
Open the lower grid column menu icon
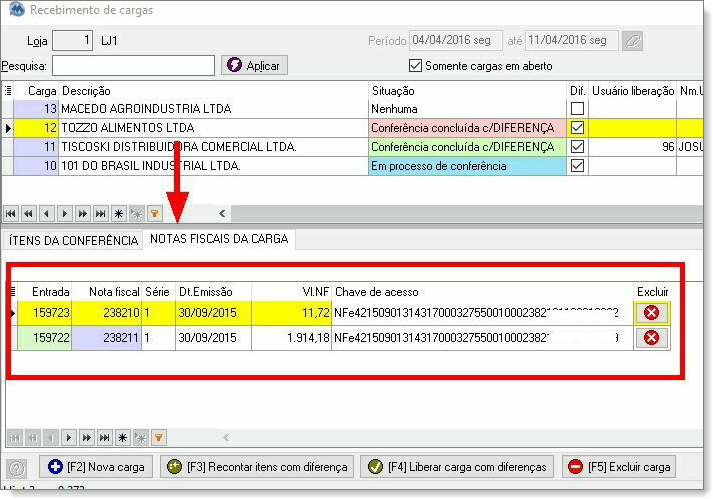click(x=13, y=292)
